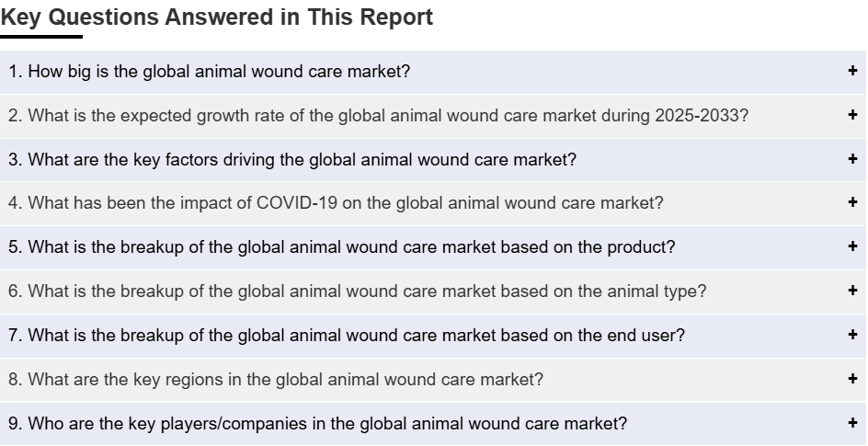
Task: Open question 3 via its plus icon
Action: pyautogui.click(x=852, y=159)
